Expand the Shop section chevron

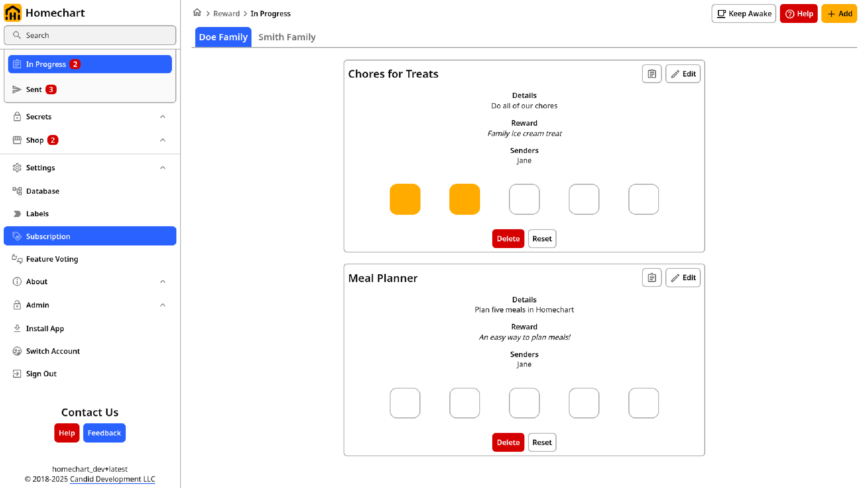pos(163,140)
